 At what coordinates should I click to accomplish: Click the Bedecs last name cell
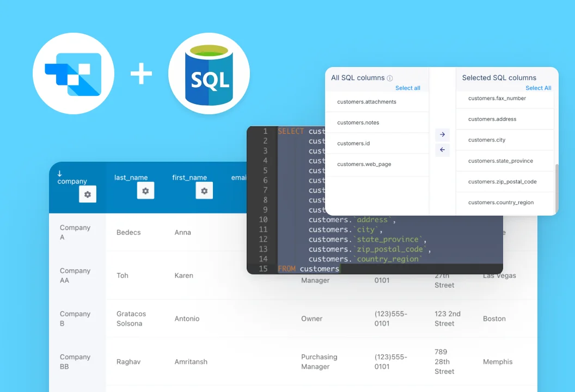(x=129, y=232)
